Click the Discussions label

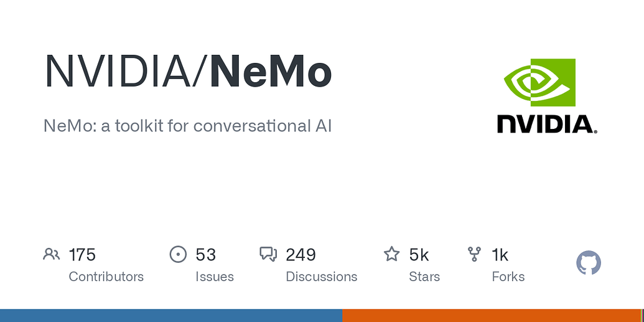click(321, 277)
